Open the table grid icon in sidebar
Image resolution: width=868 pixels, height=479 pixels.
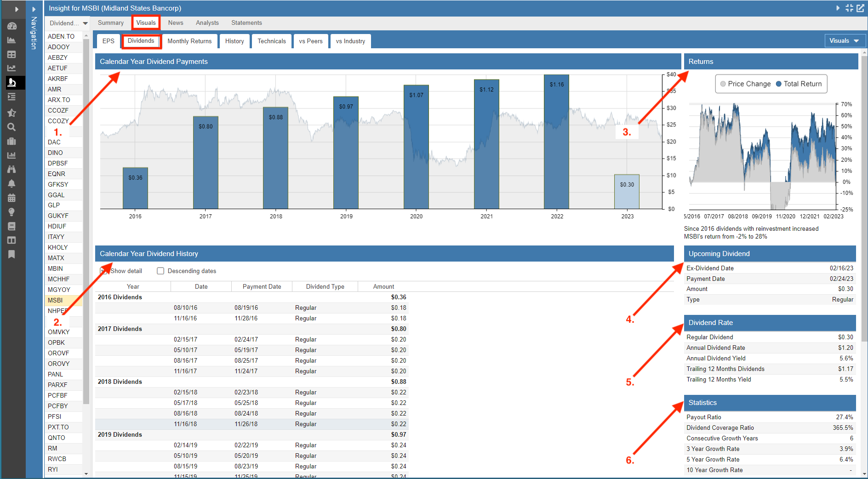12,54
